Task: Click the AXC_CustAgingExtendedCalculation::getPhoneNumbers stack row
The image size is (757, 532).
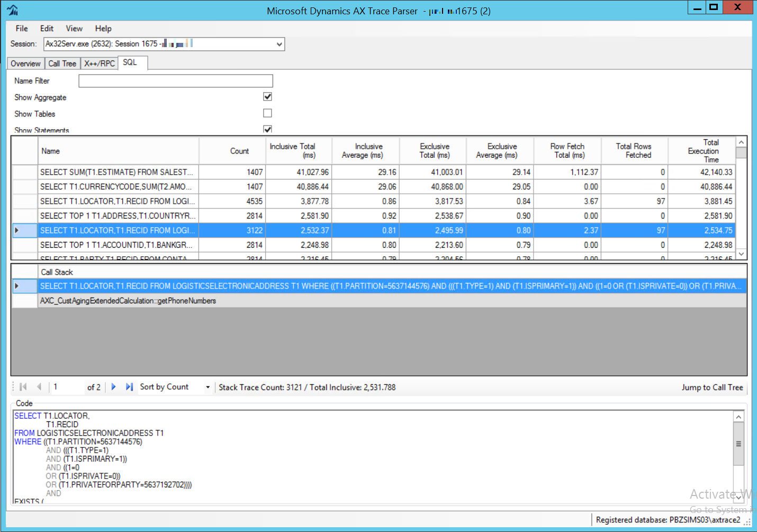Action: (x=392, y=301)
